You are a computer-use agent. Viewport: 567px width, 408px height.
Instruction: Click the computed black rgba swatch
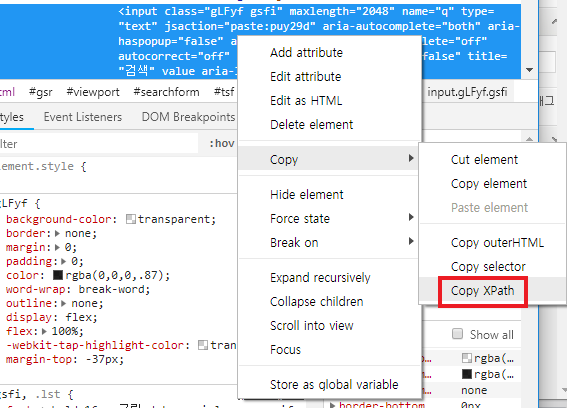[467, 374]
